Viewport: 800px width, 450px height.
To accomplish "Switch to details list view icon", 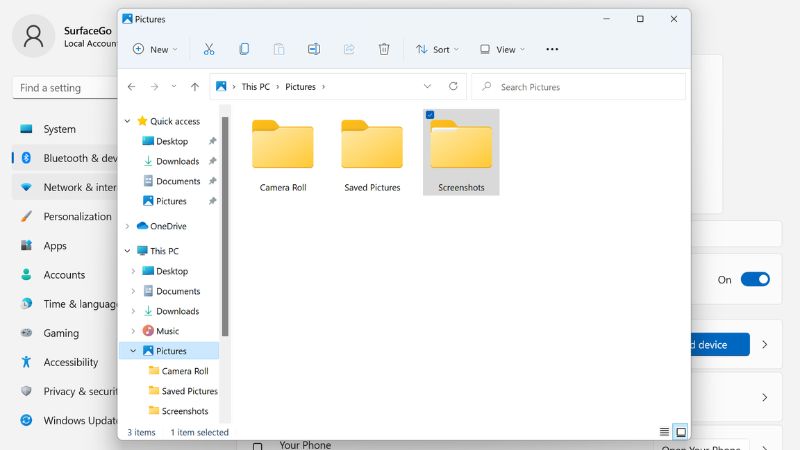I will pyautogui.click(x=664, y=432).
